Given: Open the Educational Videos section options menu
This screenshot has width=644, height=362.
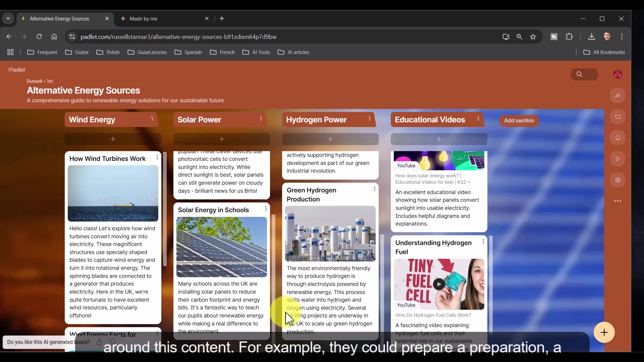Looking at the screenshot, I should point(478,119).
